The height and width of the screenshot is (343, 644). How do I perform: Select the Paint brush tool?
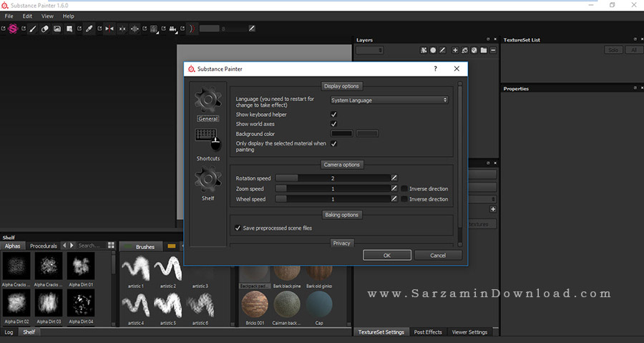33,29
